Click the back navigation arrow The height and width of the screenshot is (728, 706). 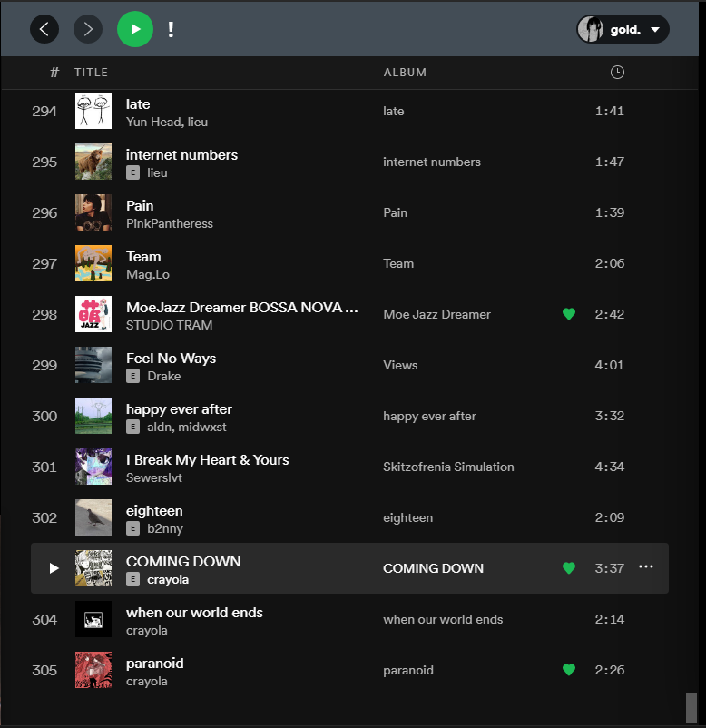point(44,29)
